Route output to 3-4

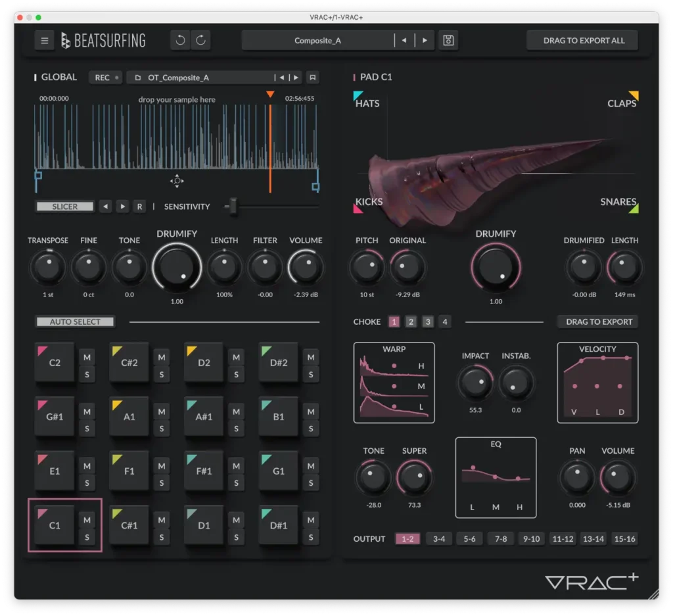(x=438, y=538)
